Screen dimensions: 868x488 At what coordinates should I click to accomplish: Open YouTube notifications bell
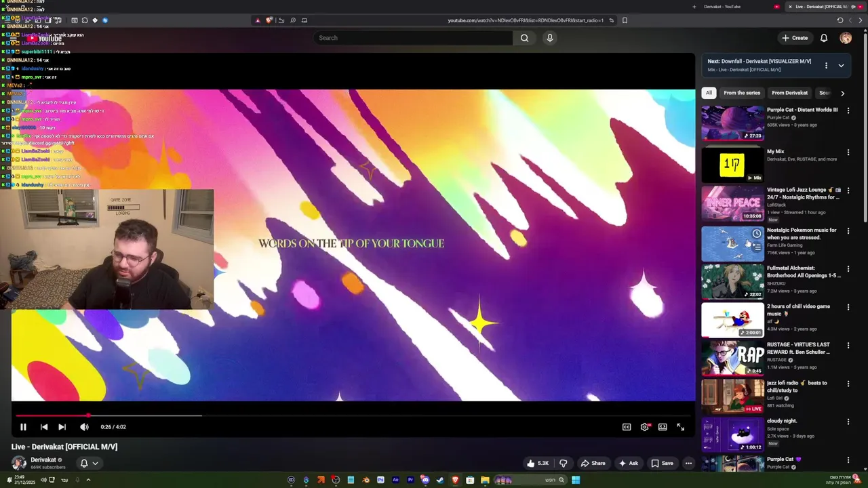pyautogui.click(x=824, y=38)
